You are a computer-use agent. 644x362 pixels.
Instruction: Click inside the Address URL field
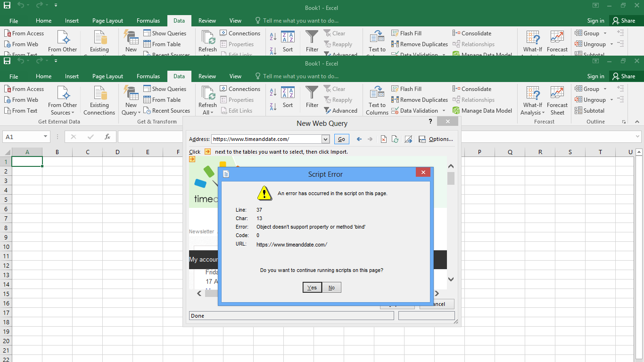click(x=266, y=139)
